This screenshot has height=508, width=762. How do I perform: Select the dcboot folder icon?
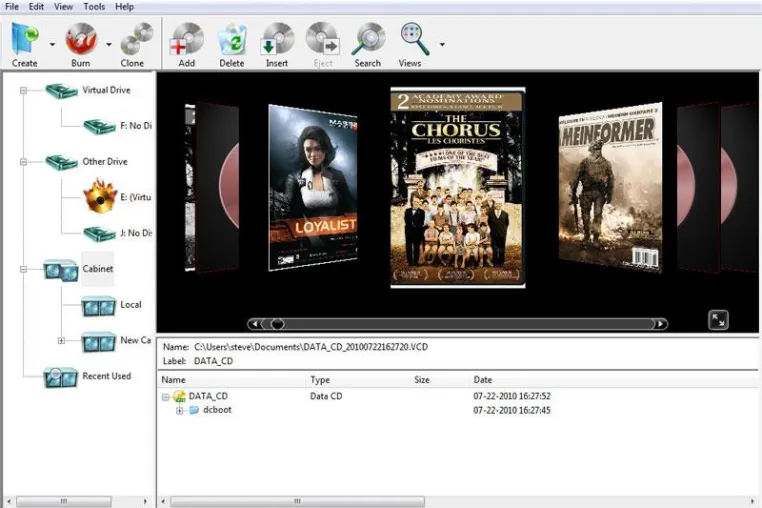(194, 410)
